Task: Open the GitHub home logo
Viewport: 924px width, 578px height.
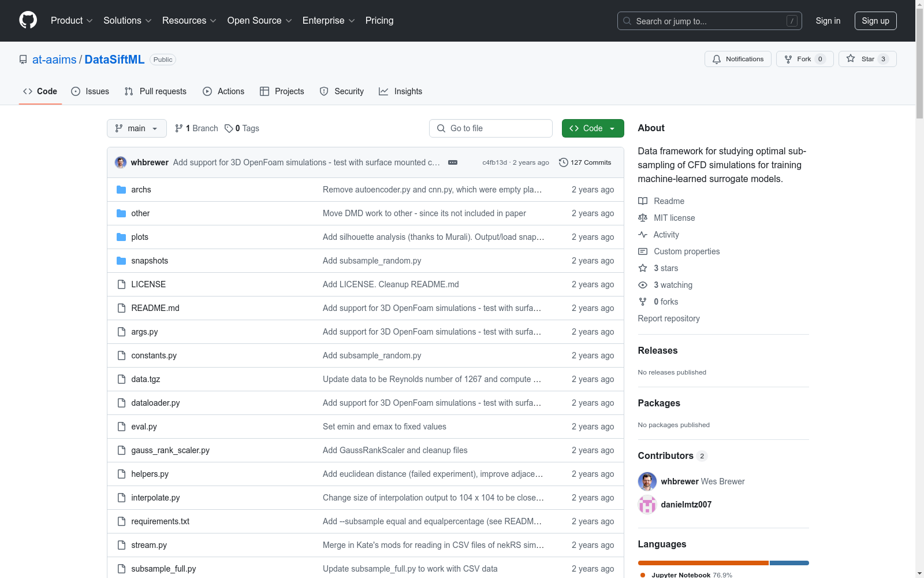Action: click(28, 20)
